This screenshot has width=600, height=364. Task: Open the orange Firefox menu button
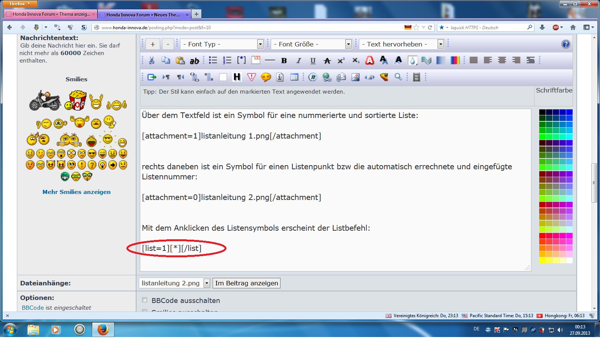[20, 4]
